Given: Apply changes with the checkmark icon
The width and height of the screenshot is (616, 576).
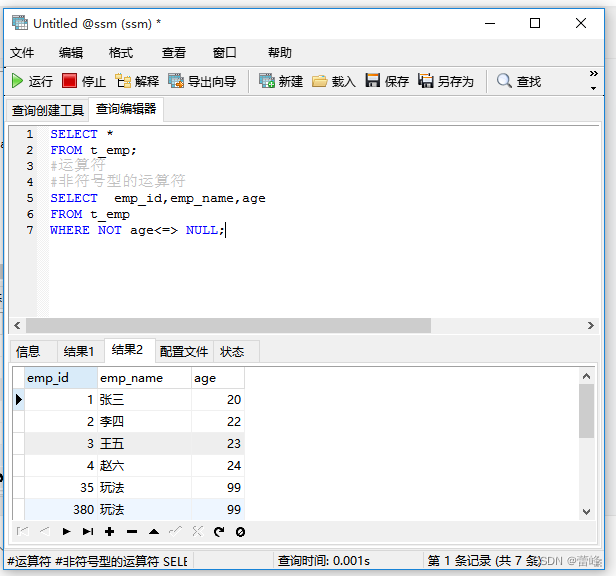Looking at the screenshot, I should pyautogui.click(x=175, y=532).
